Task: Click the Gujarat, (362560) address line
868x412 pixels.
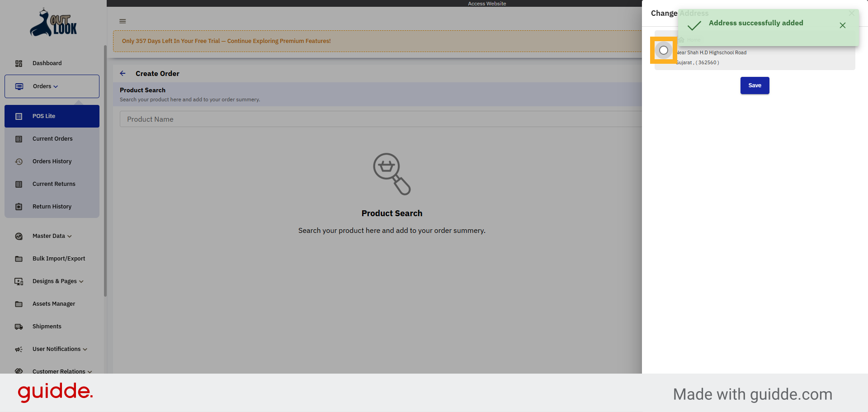Action: [x=697, y=62]
